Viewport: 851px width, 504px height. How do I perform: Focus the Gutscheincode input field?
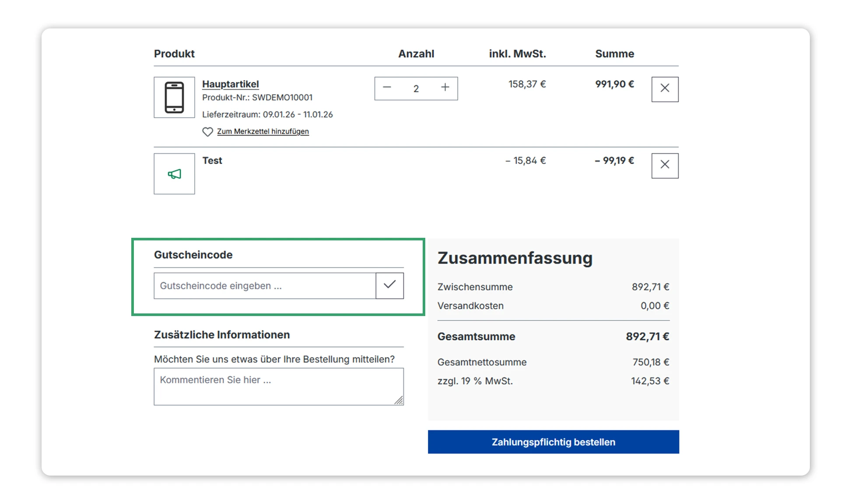click(264, 286)
